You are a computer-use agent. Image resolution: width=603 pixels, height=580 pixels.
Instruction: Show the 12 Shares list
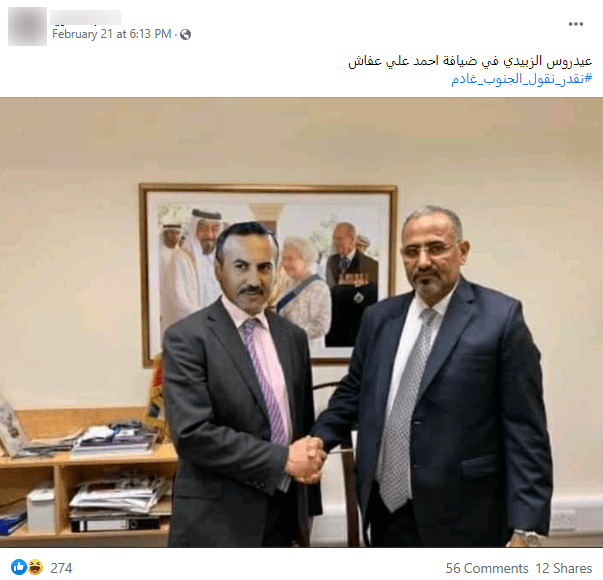pyautogui.click(x=563, y=568)
